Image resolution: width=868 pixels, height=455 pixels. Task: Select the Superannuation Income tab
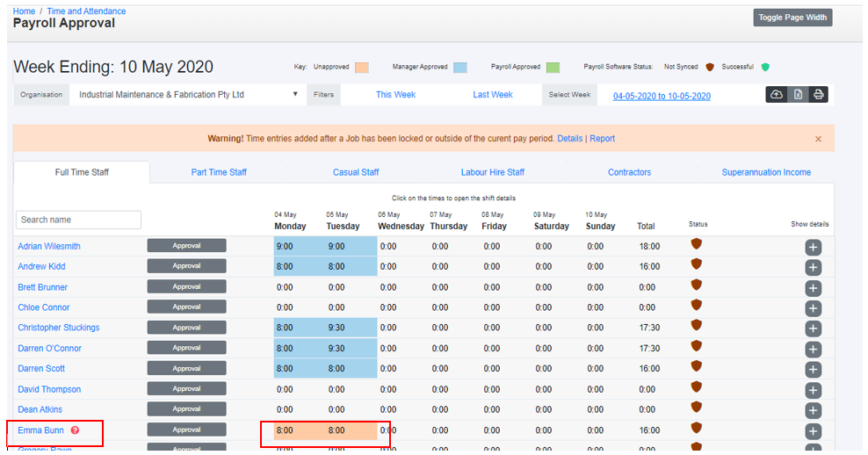click(x=766, y=172)
